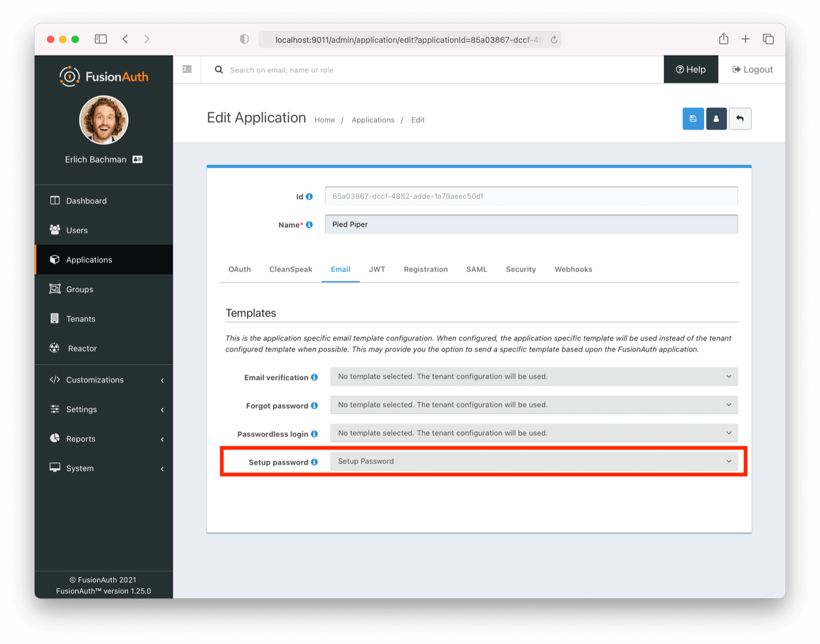Click the Name field info icon
The height and width of the screenshot is (644, 820).
309,224
